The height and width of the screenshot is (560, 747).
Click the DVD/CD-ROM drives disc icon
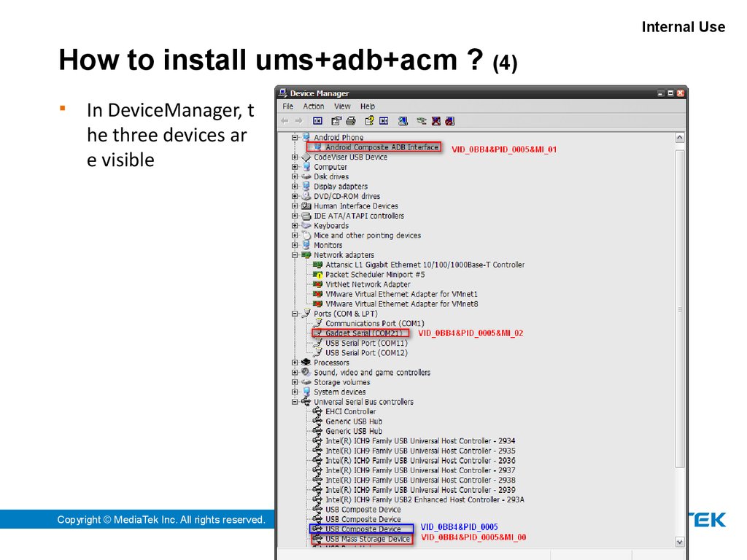pos(306,196)
